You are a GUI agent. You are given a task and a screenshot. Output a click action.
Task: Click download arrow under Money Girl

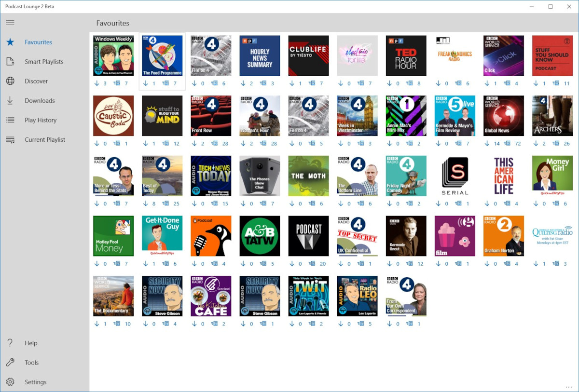(x=536, y=204)
